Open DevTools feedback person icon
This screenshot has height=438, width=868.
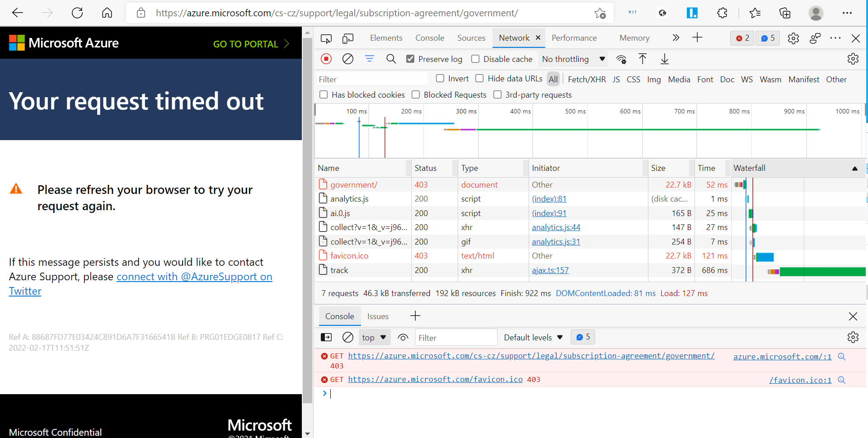tap(815, 38)
